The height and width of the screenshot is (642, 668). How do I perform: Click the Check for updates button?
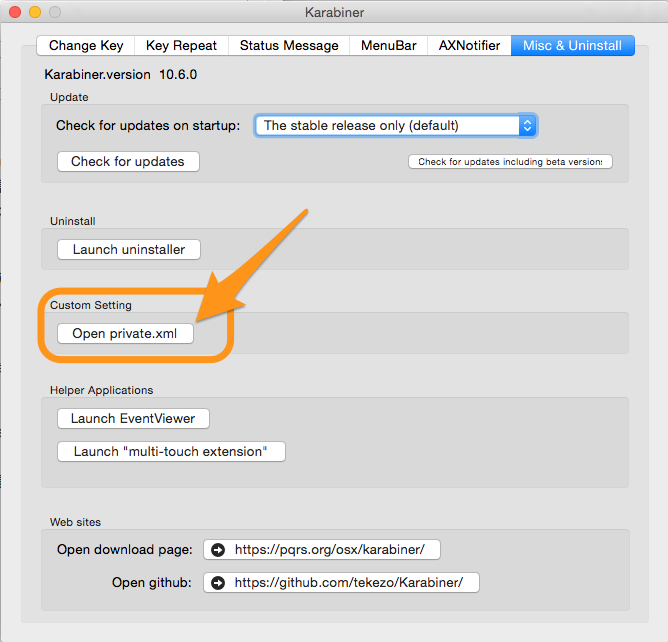(x=128, y=161)
